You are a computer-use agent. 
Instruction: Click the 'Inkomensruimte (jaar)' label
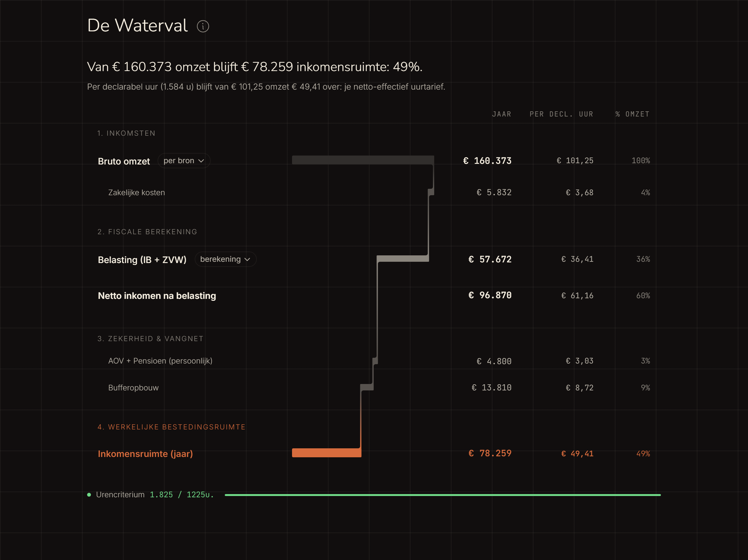point(145,454)
